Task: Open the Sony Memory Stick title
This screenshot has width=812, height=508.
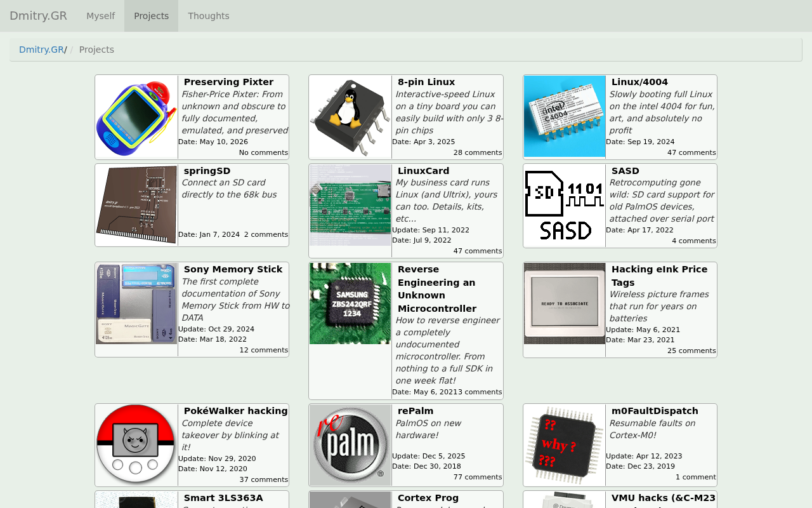Action: [233, 269]
